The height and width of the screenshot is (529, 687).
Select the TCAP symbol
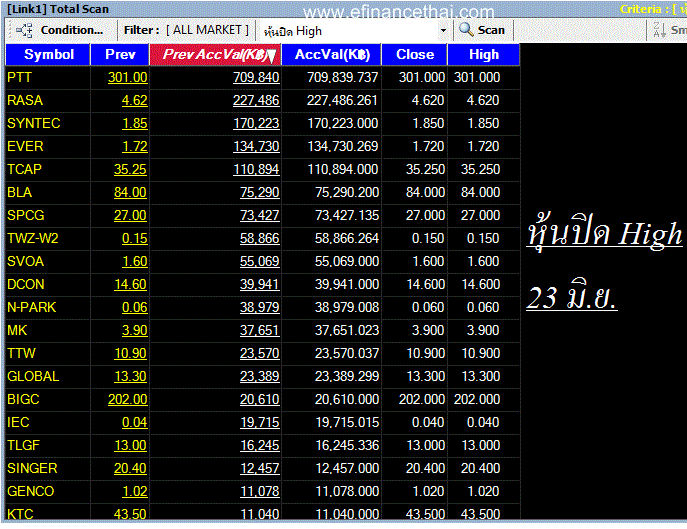tap(24, 169)
